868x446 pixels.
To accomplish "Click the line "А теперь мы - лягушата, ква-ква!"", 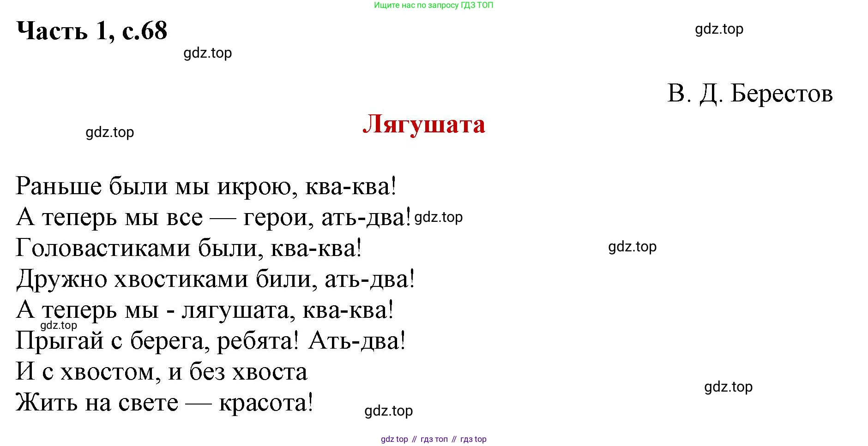I will pos(205,310).
